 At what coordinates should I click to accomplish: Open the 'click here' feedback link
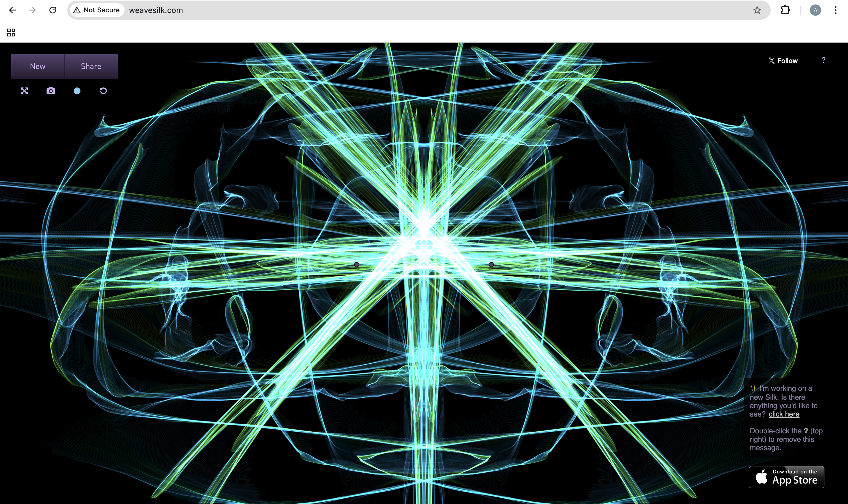784,414
